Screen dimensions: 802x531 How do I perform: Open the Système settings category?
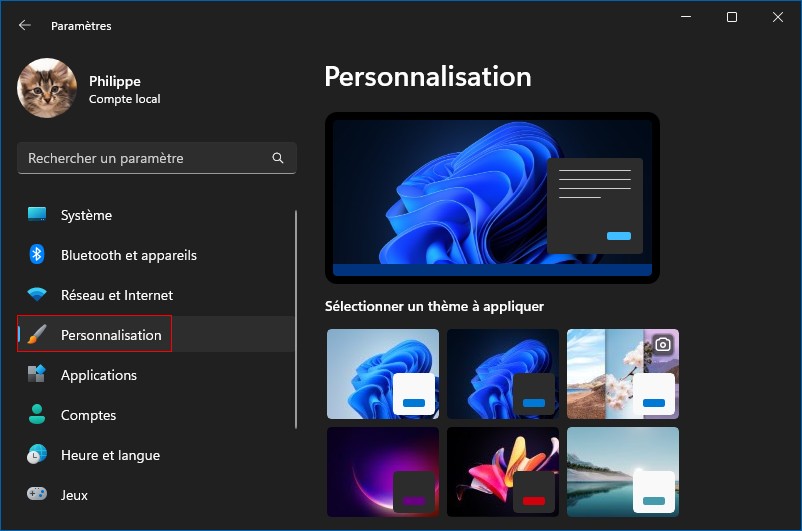[86, 215]
